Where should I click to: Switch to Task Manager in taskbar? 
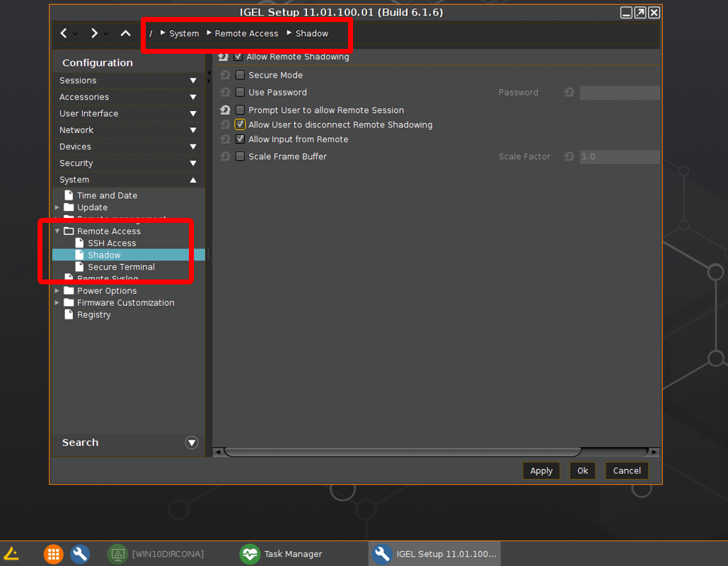tap(282, 554)
